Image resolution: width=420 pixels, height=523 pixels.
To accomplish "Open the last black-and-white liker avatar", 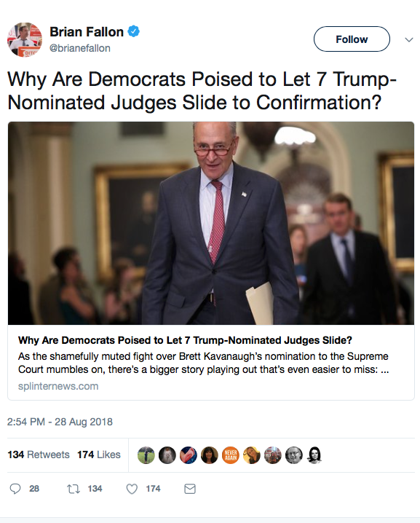I will pos(314,455).
